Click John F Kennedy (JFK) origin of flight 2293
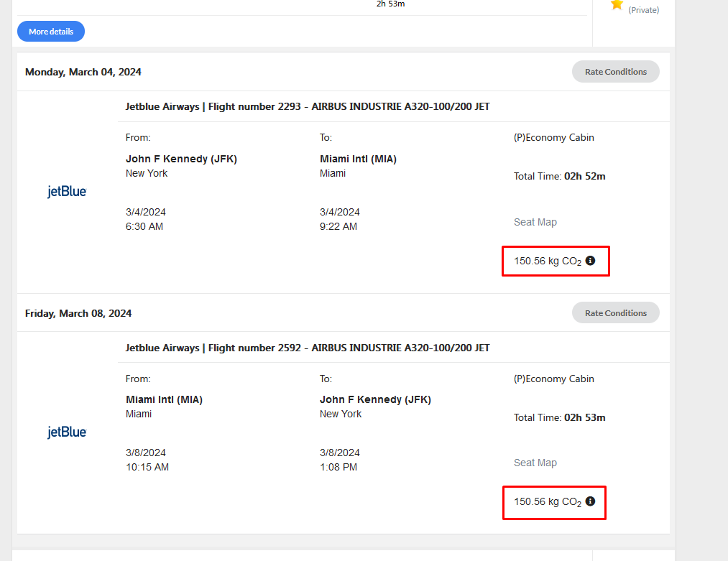The height and width of the screenshot is (561, 728). 181,159
